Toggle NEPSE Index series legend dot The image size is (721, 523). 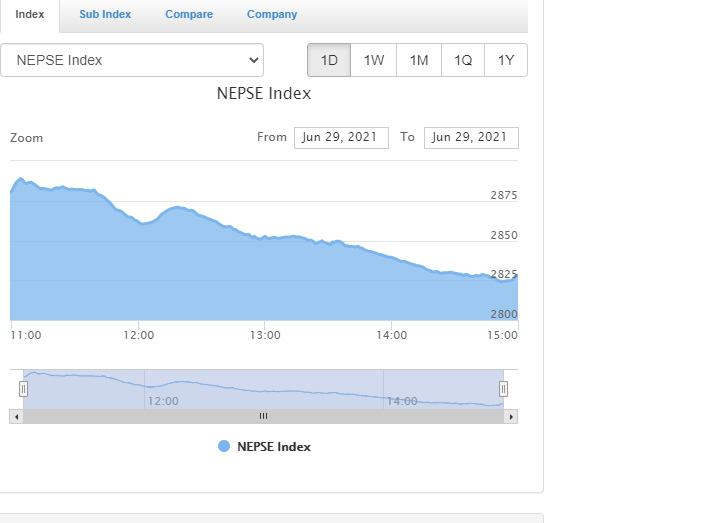[224, 447]
